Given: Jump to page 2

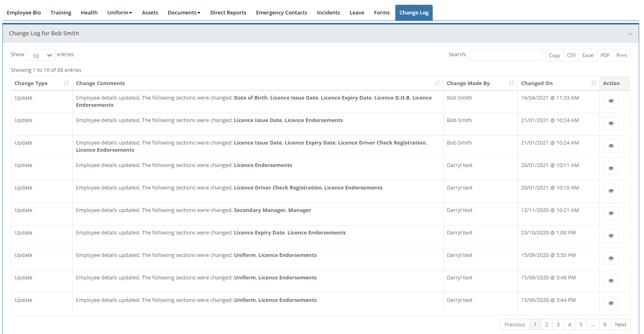Looking at the screenshot, I should point(546,324).
